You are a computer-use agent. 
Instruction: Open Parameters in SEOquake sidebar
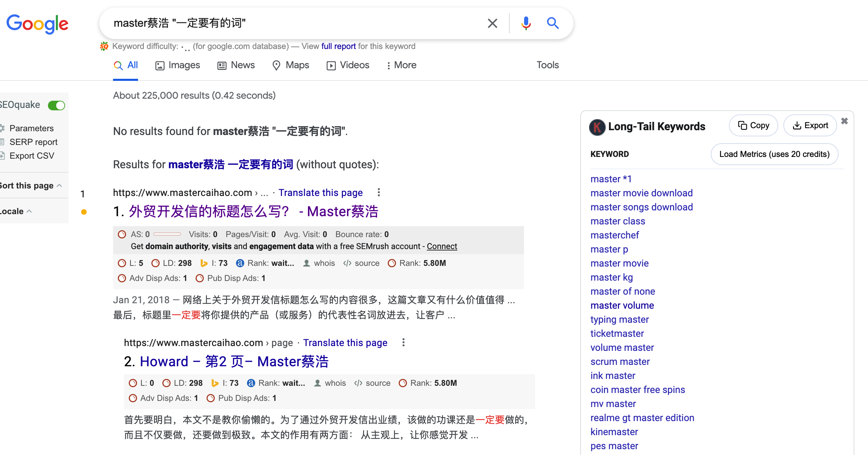click(32, 128)
